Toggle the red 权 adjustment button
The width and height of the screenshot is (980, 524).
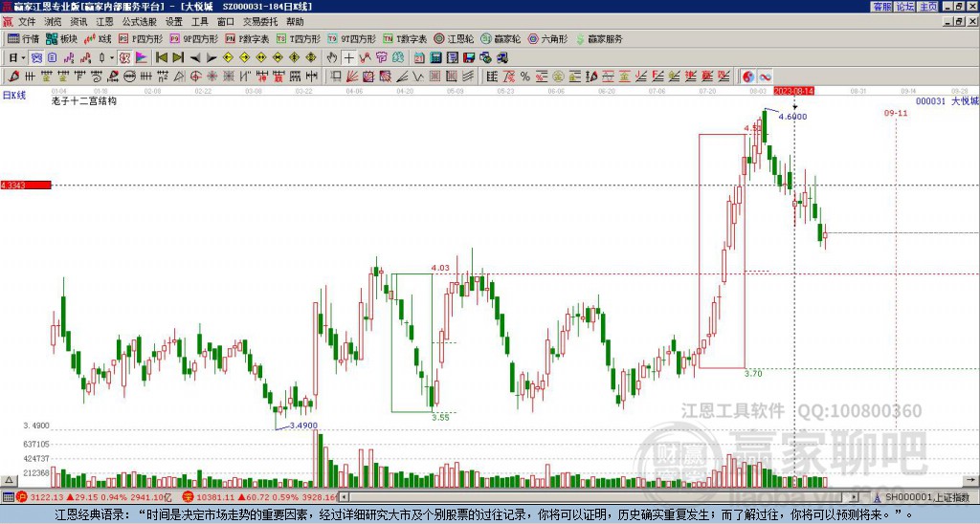[124, 58]
